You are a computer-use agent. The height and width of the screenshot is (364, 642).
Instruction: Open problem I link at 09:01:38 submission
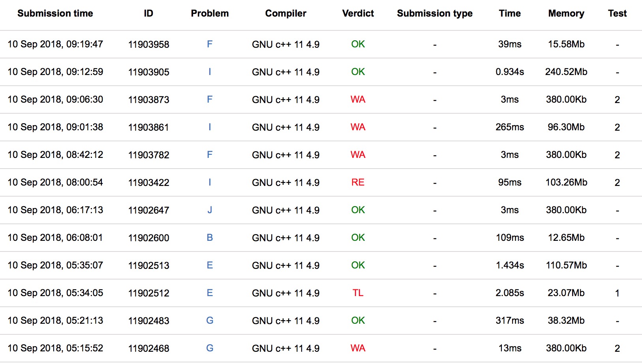pos(210,127)
